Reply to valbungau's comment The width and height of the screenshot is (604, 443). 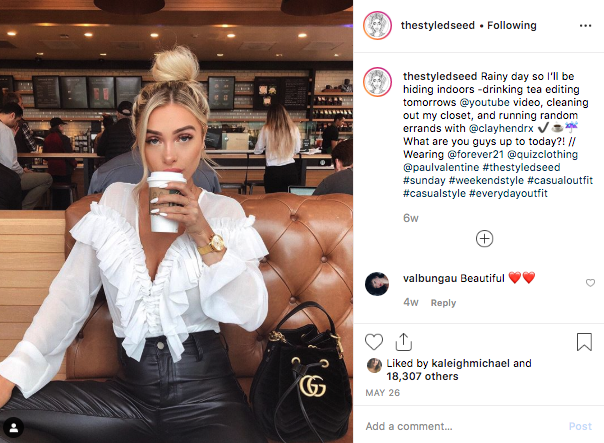(443, 303)
